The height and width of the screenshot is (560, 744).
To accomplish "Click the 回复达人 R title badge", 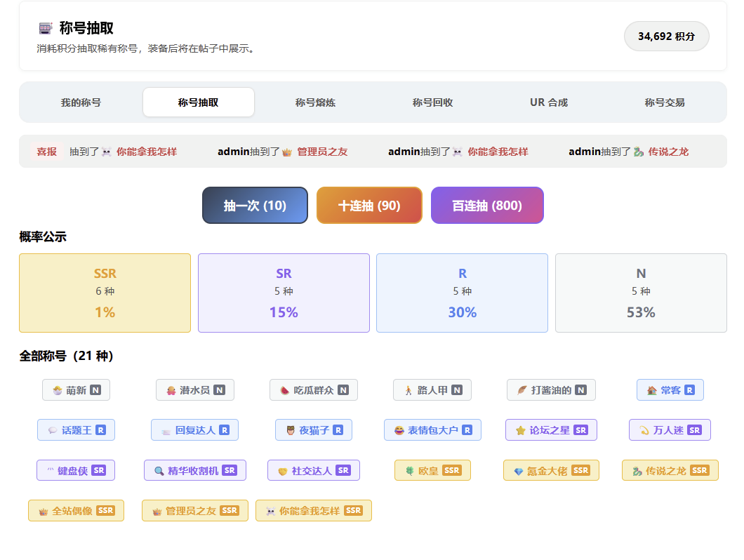I will click(x=194, y=430).
